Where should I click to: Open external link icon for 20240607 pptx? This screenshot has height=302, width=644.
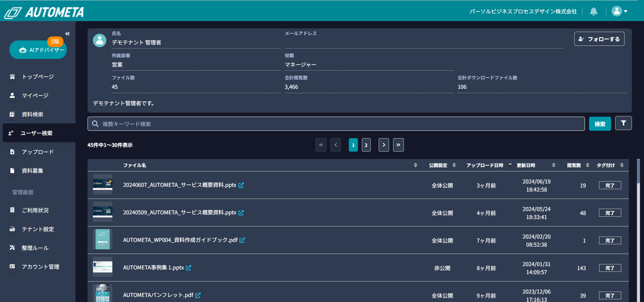241,185
